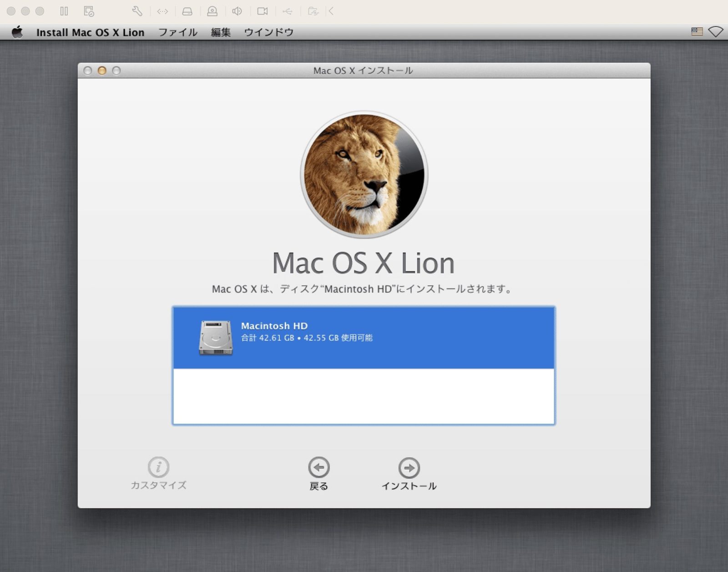
Task: Click the US flag input source icon
Action: (697, 31)
